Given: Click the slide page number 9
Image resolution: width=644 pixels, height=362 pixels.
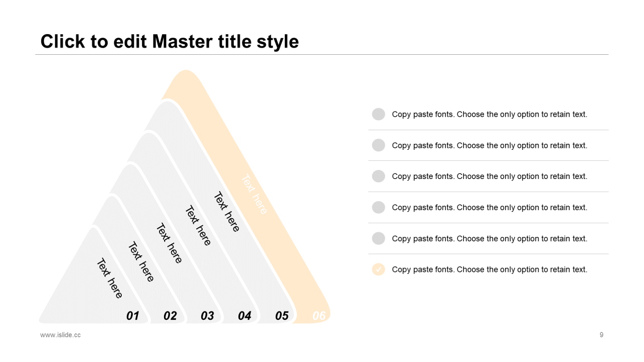Looking at the screenshot, I should tap(601, 335).
